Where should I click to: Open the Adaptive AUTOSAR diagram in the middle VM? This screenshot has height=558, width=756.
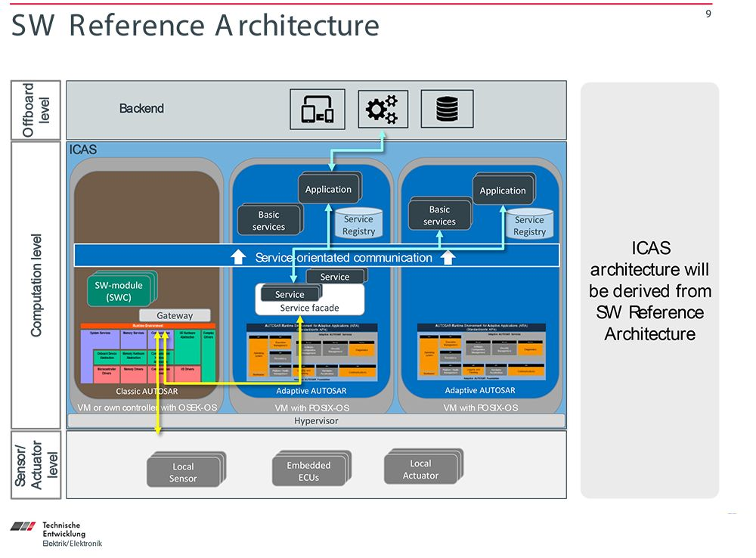click(312, 352)
